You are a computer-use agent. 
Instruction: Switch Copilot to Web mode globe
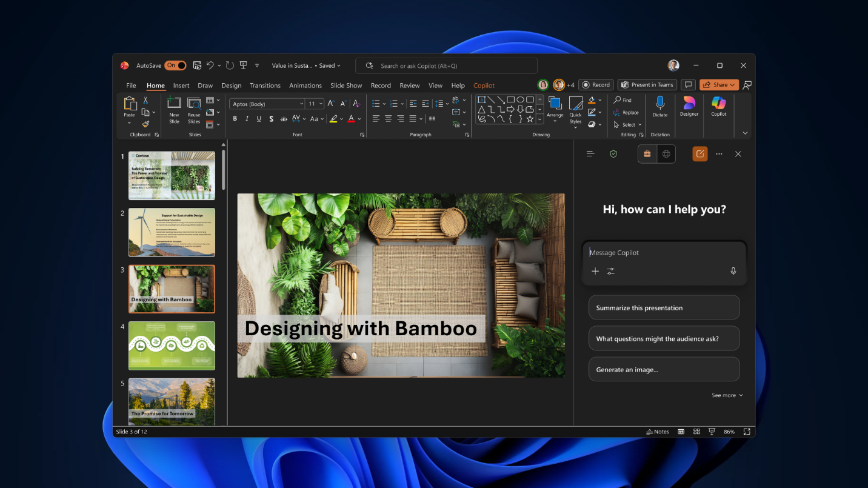click(666, 154)
